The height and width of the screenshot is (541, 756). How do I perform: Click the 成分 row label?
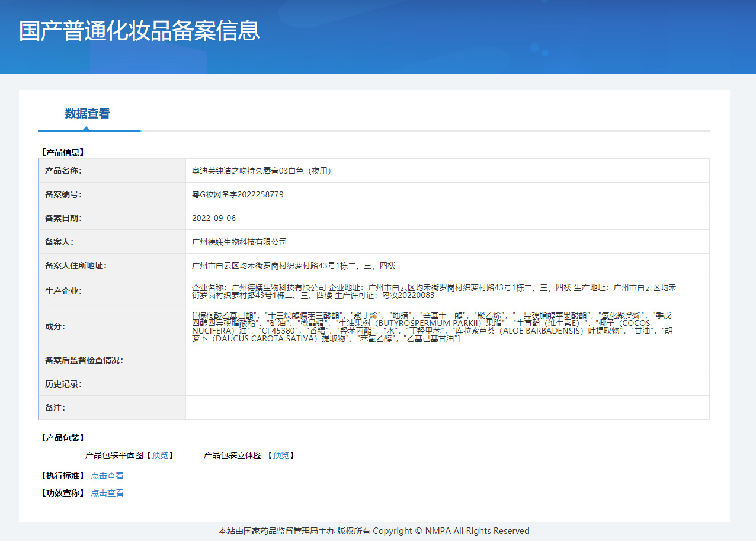pos(55,326)
